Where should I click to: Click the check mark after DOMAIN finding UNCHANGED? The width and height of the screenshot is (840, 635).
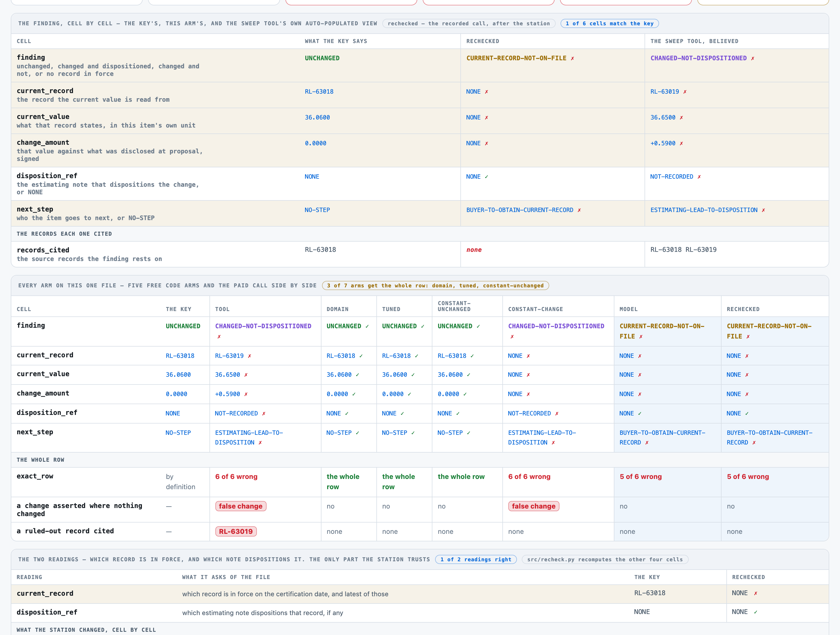pyautogui.click(x=367, y=326)
